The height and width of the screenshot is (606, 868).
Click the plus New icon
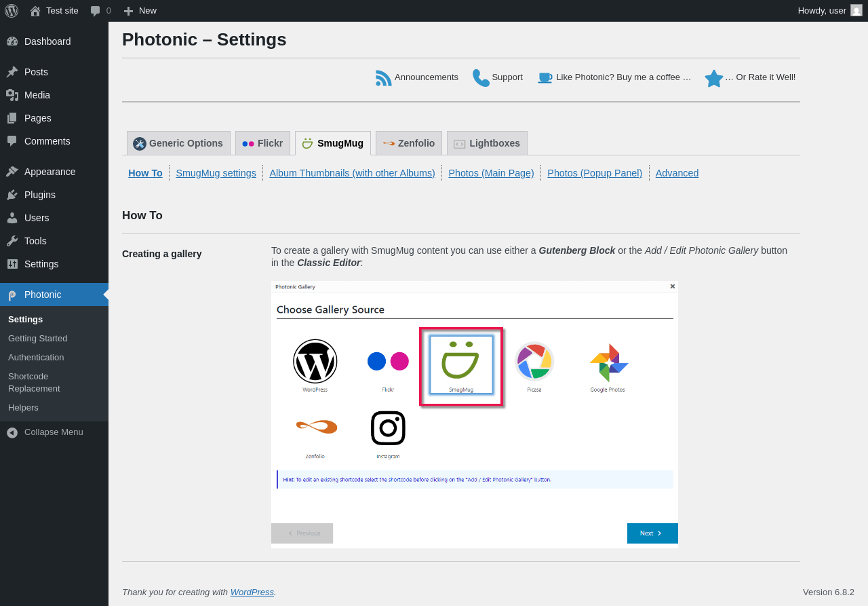[x=128, y=11]
